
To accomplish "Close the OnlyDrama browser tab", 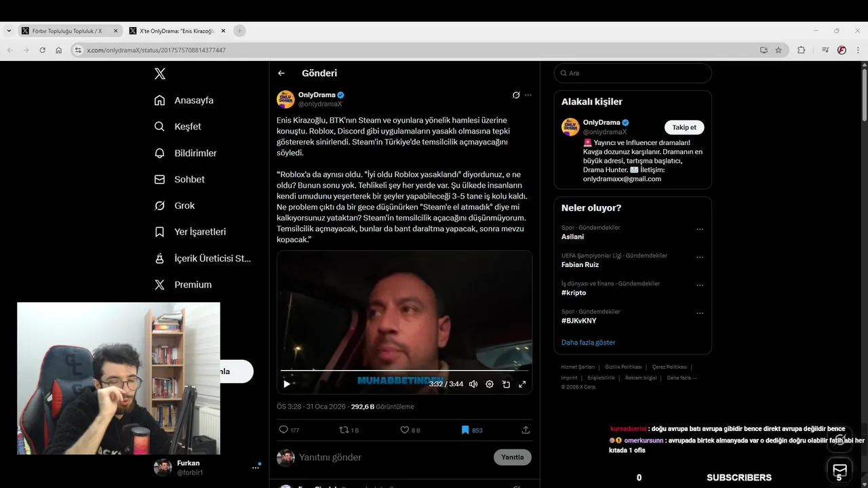I will pyautogui.click(x=223, y=31).
